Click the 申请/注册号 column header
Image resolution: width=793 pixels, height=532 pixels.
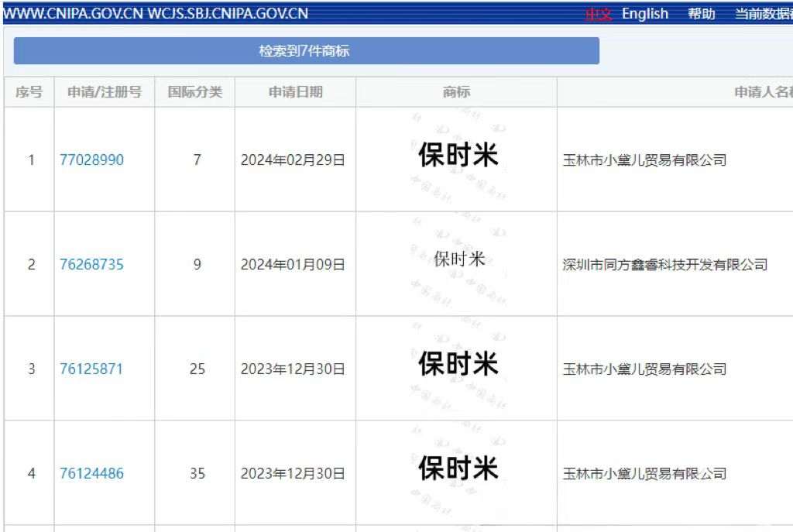105,92
